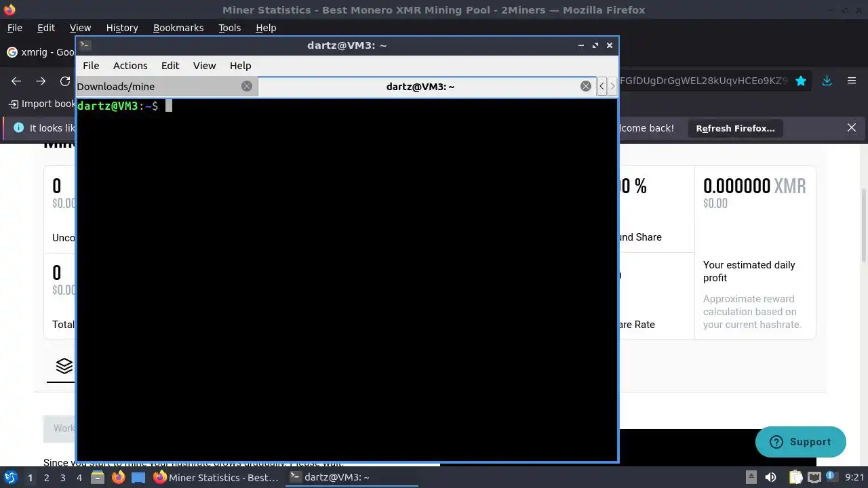868x488 pixels.
Task: Switch to workspace 2
Action: click(x=46, y=477)
